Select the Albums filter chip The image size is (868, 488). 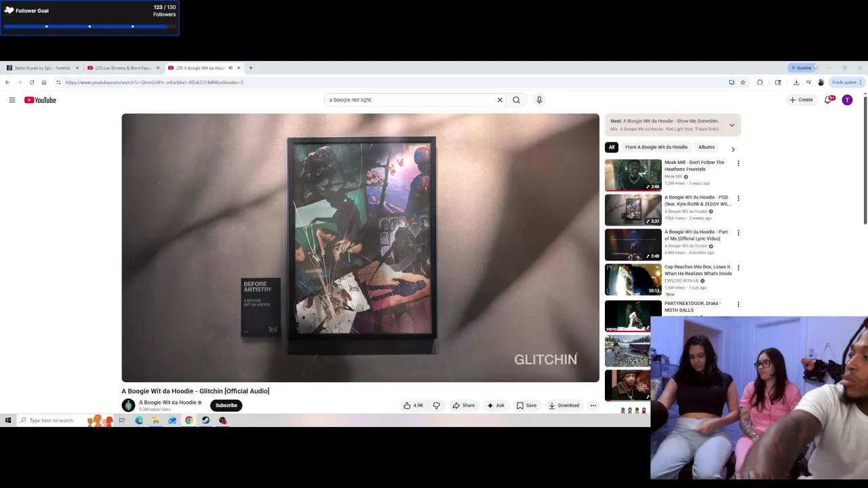coord(706,147)
